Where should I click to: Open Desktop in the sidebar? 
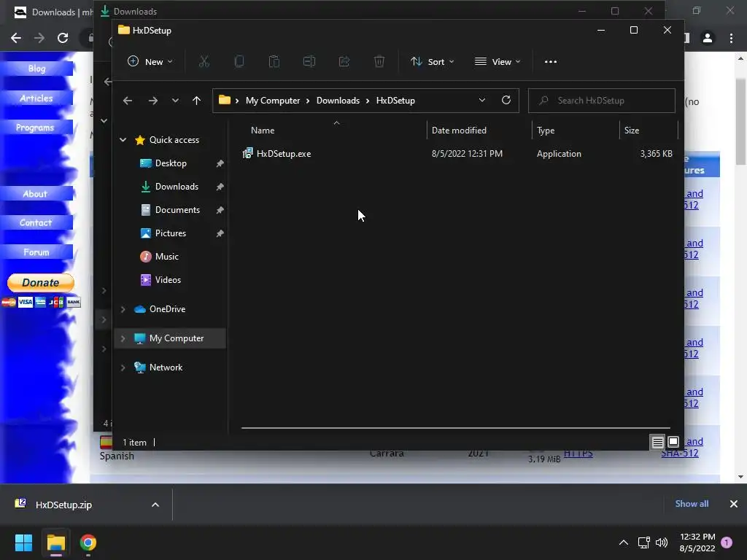pos(171,163)
